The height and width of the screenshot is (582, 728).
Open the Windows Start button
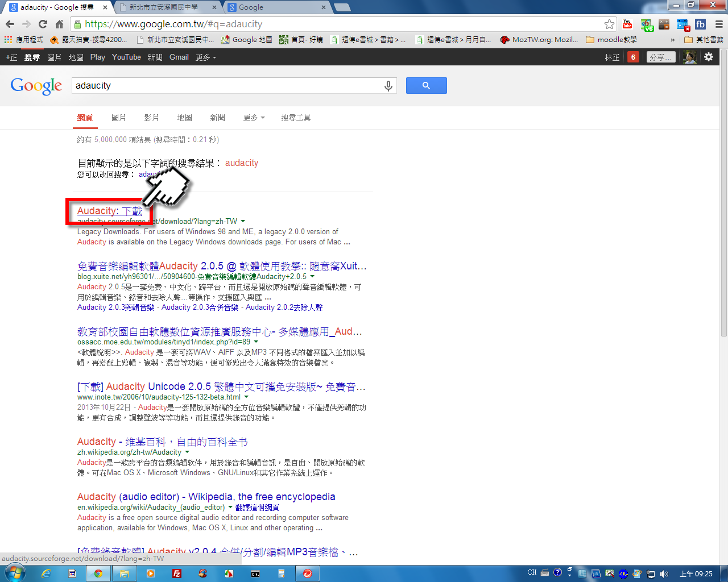14,573
